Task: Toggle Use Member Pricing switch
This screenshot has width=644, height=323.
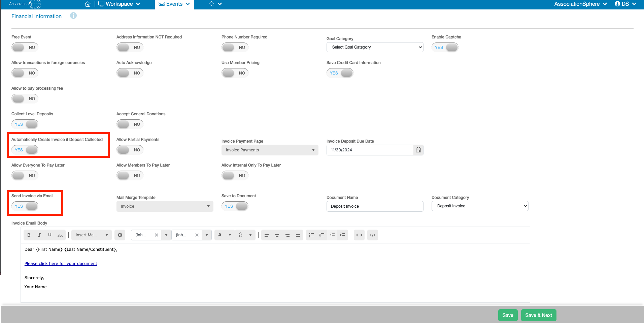Action: coord(235,73)
